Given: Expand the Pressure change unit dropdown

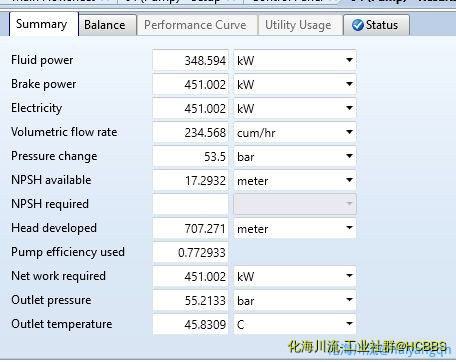Looking at the screenshot, I should [349, 156].
